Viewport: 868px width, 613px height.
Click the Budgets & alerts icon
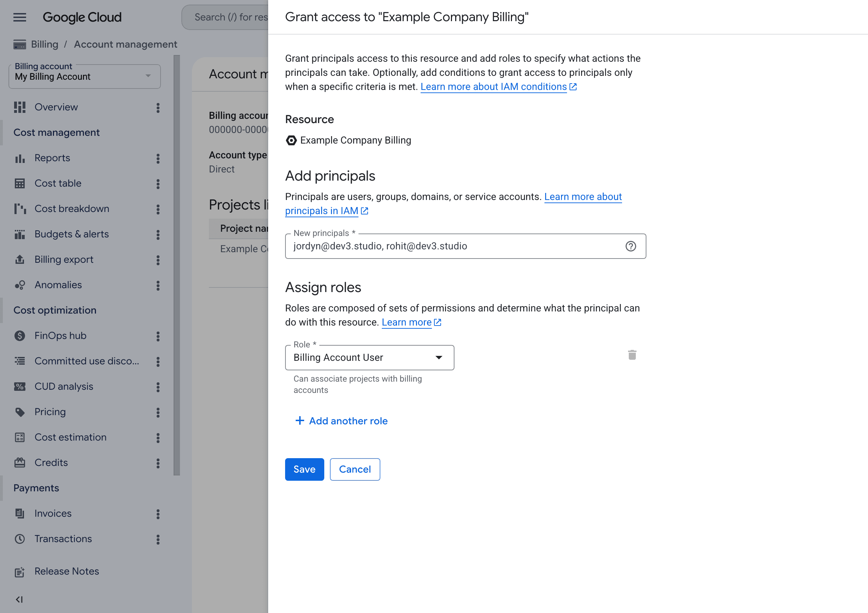(x=20, y=234)
